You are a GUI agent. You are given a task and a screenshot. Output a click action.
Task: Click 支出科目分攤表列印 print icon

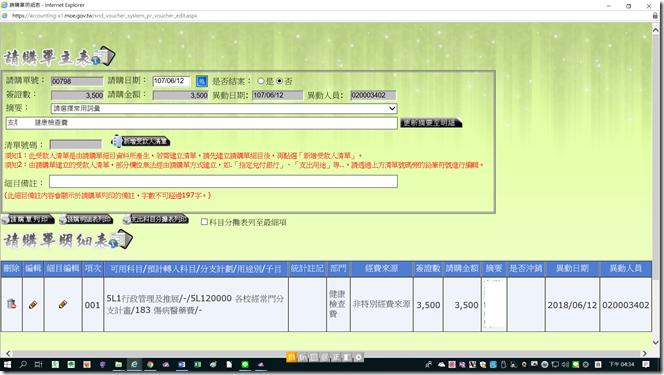point(155,219)
